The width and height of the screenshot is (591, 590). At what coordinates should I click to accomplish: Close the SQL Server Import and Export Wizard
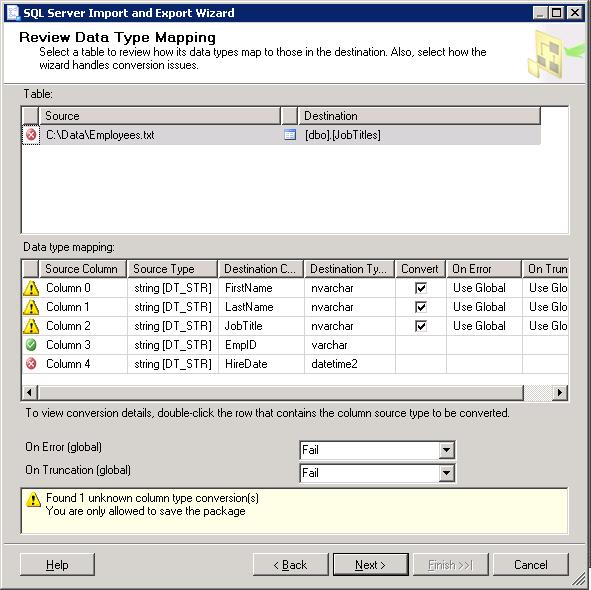(575, 13)
